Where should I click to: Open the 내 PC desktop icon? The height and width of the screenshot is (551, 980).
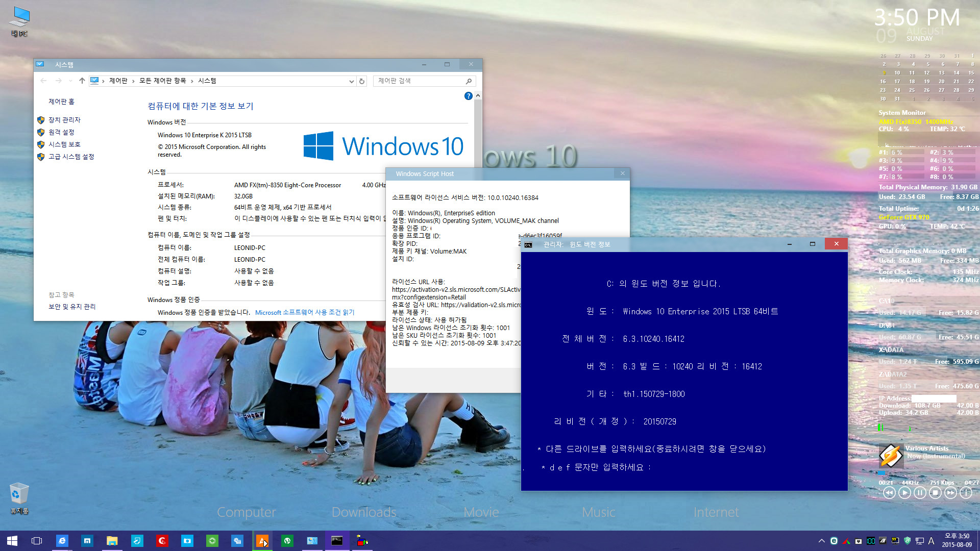(19, 21)
